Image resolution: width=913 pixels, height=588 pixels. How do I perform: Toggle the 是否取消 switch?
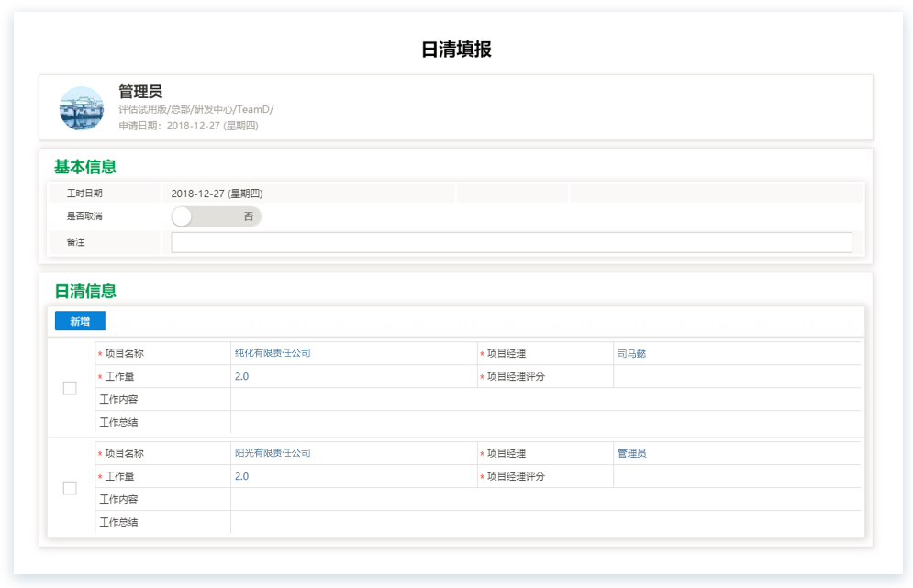point(216,216)
